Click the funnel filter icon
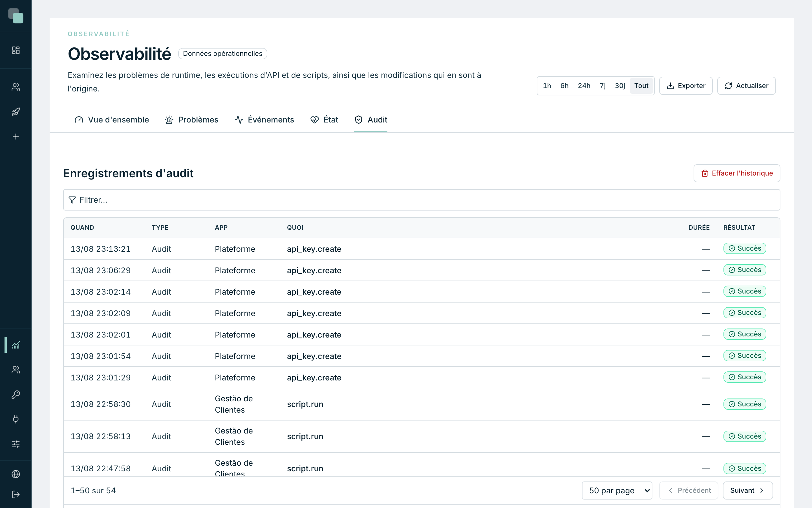The height and width of the screenshot is (508, 812). (x=72, y=200)
